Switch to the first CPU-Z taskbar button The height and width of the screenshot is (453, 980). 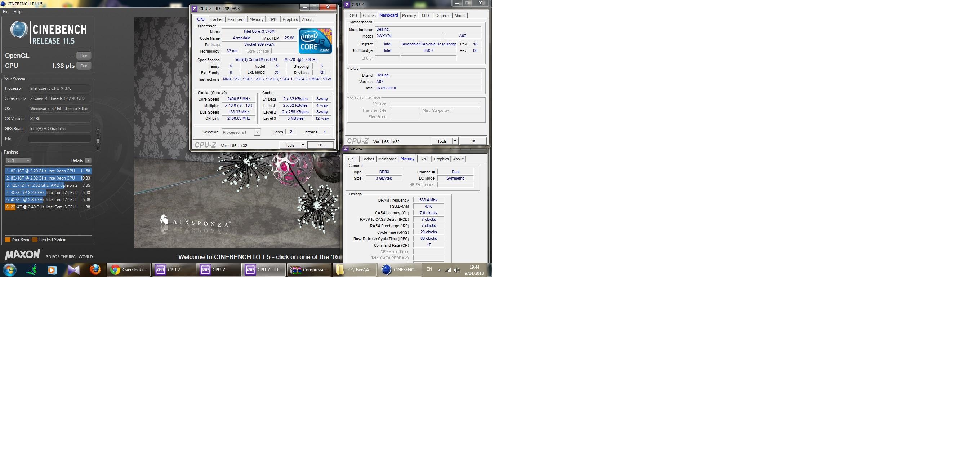point(174,270)
